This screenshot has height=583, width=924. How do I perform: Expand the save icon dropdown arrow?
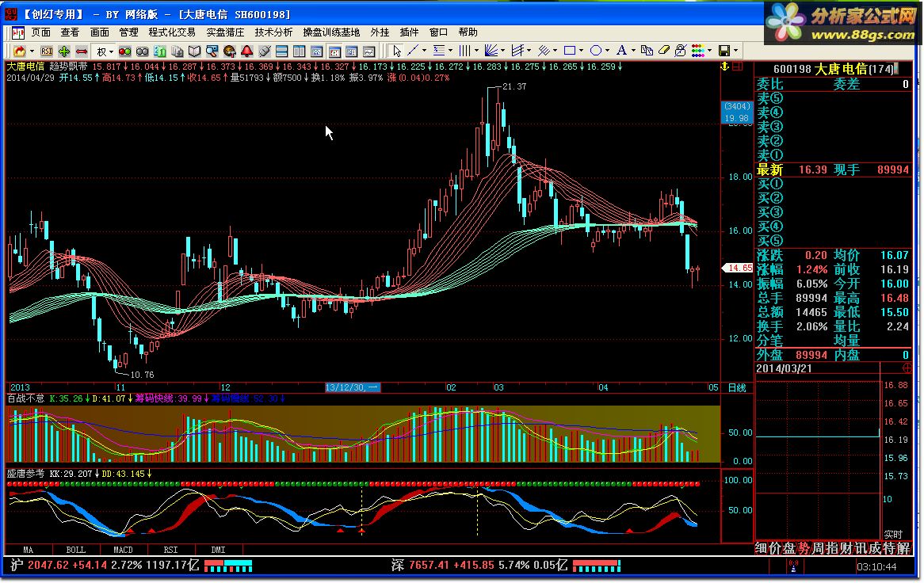click(x=736, y=51)
